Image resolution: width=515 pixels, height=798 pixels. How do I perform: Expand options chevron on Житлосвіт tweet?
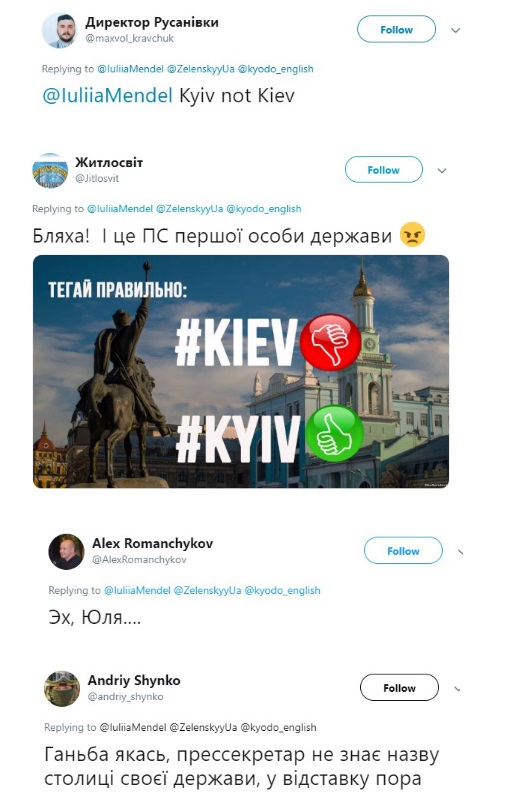click(x=442, y=170)
